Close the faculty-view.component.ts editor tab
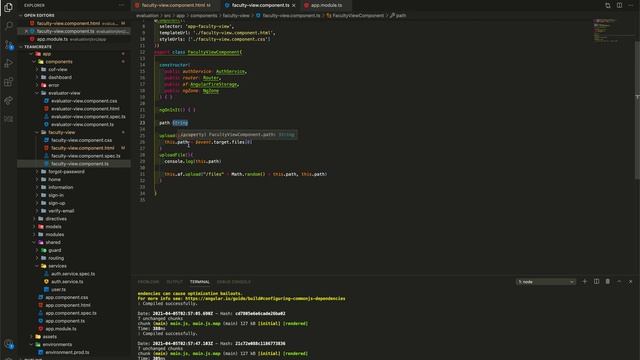 [x=293, y=5]
